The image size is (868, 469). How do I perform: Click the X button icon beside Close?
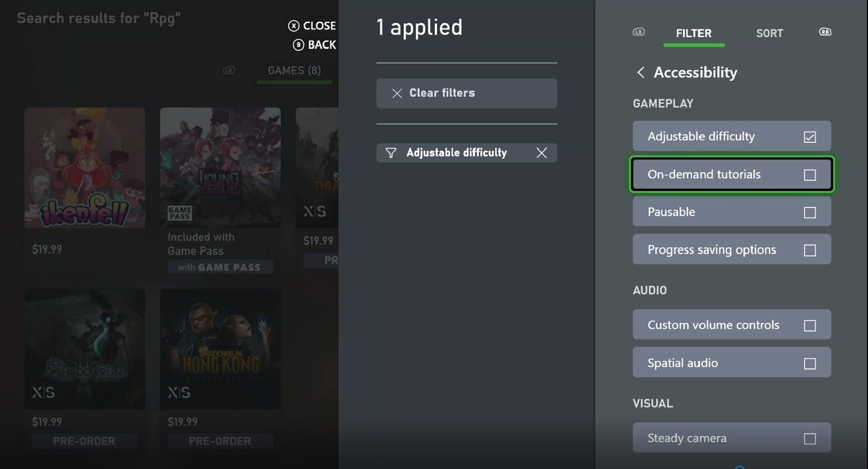pos(294,26)
